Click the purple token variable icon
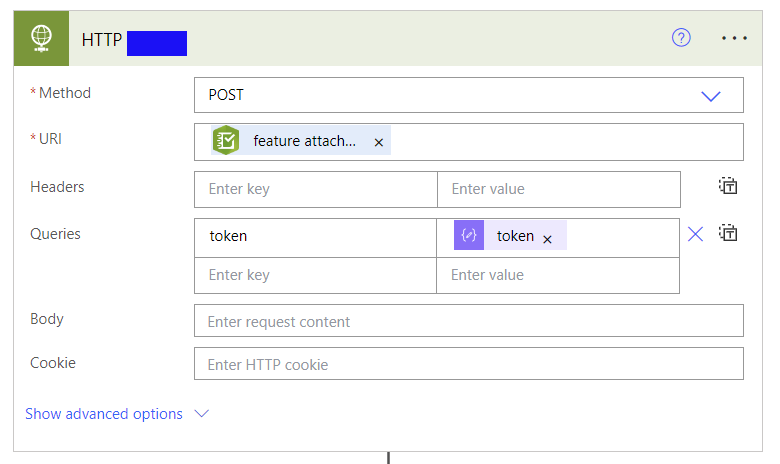This screenshot has width=780, height=464. pos(469,236)
